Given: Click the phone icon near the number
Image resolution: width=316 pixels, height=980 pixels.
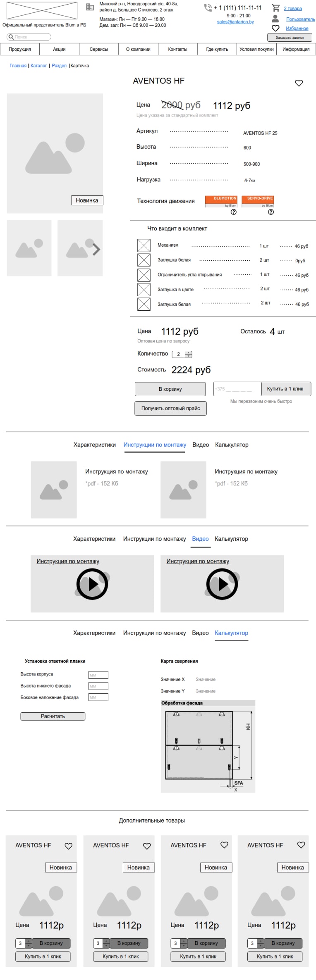Looking at the screenshot, I should pos(208,8).
